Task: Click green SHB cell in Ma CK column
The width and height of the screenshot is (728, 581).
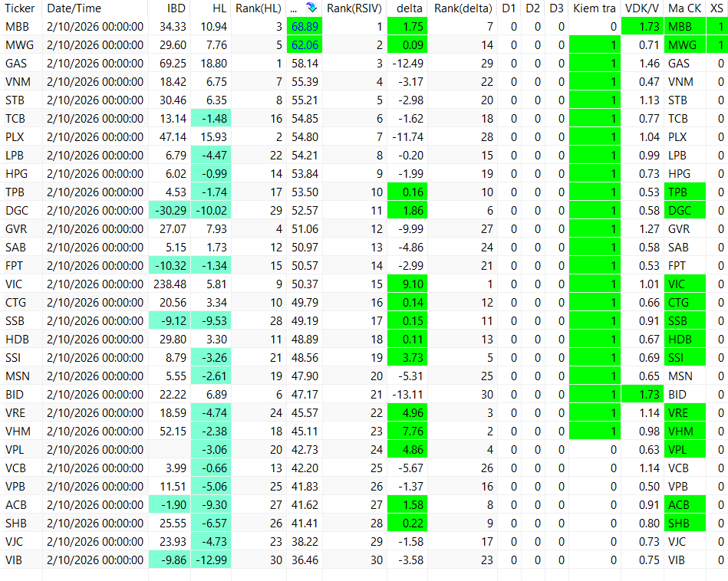Action: [x=685, y=524]
